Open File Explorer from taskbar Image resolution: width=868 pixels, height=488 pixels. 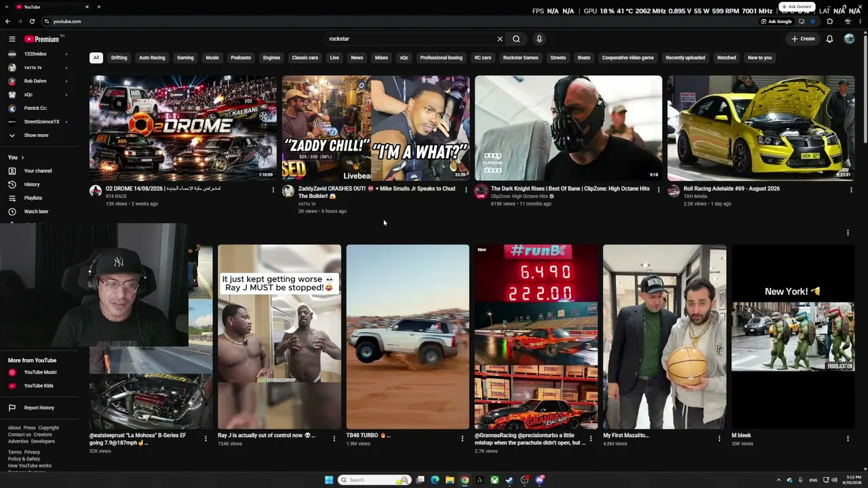coord(450,480)
